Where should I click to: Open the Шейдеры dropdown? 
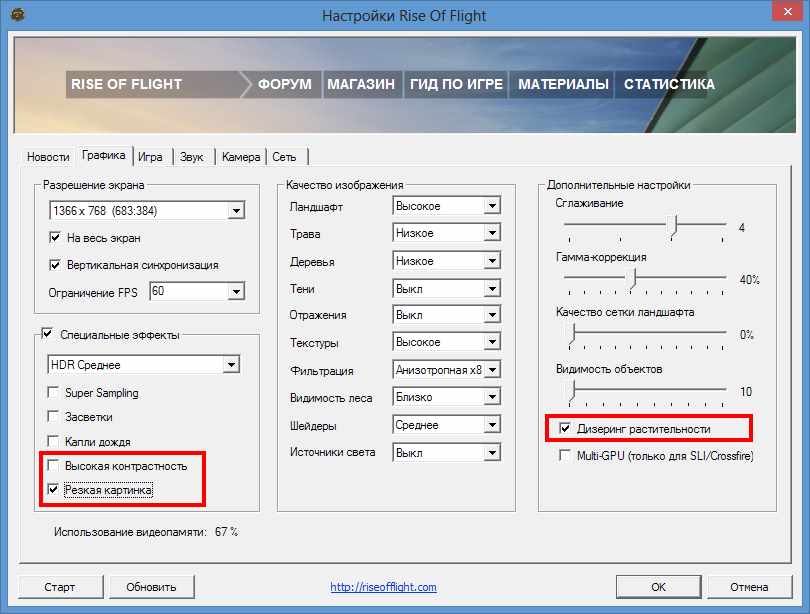coord(446,425)
